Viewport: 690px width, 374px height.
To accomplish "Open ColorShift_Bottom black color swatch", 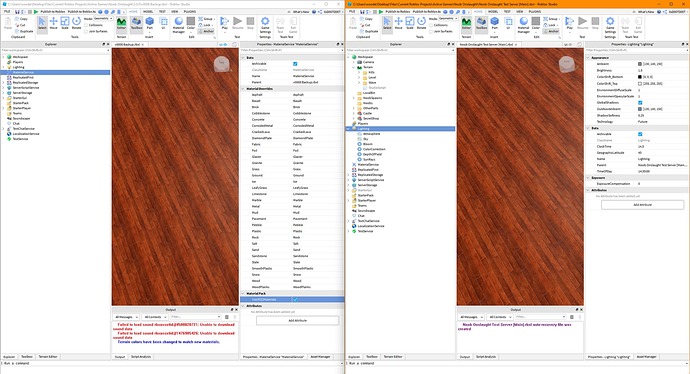I will click(640, 77).
